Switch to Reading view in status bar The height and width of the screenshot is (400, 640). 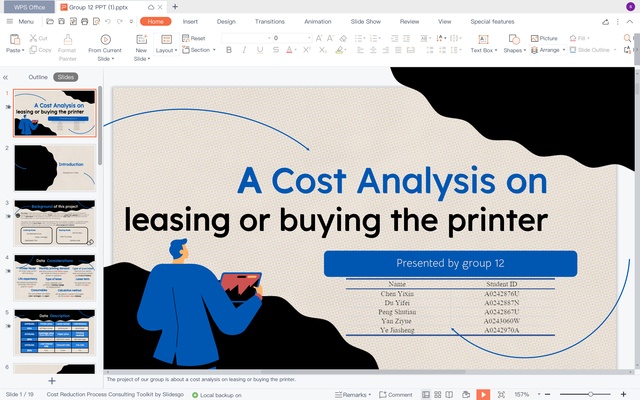tap(449, 394)
